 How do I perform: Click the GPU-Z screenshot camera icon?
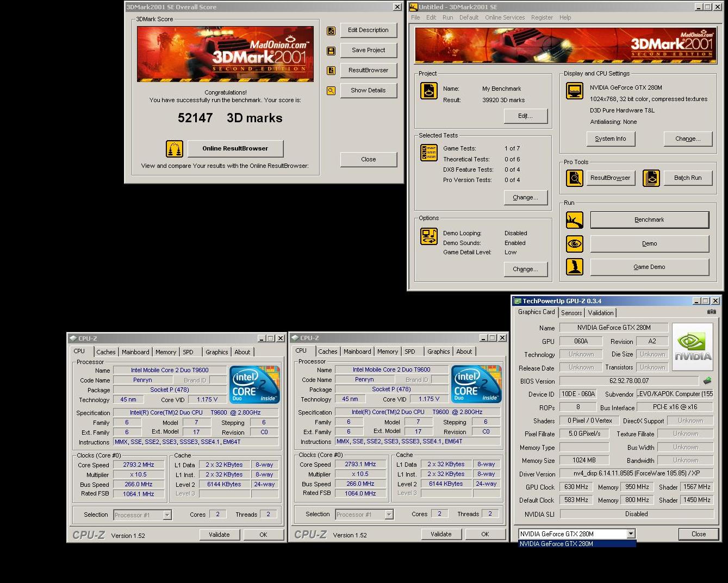(711, 312)
